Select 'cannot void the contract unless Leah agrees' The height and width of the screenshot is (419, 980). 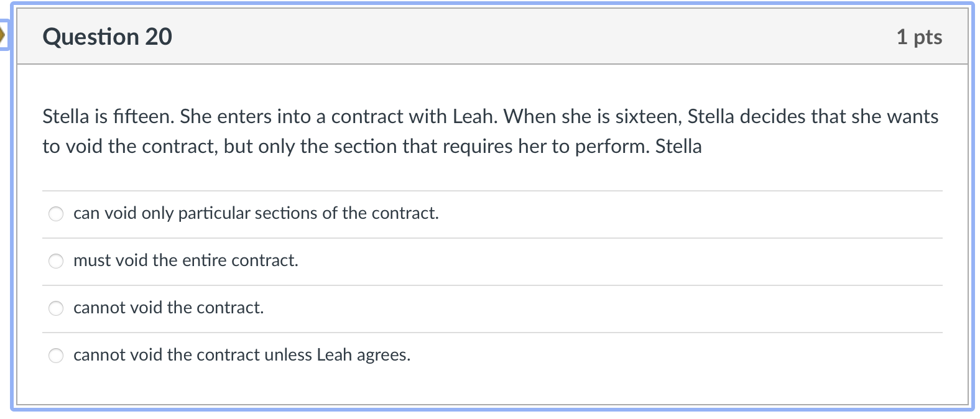[56, 355]
